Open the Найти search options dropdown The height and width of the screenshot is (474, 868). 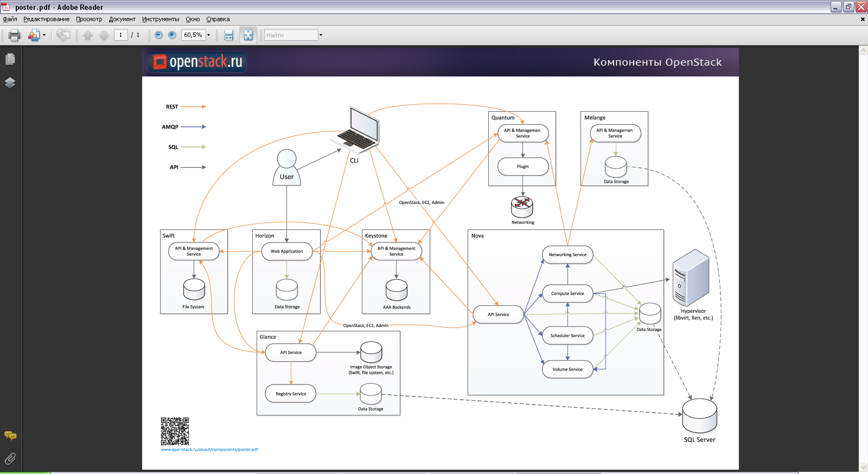coord(321,35)
